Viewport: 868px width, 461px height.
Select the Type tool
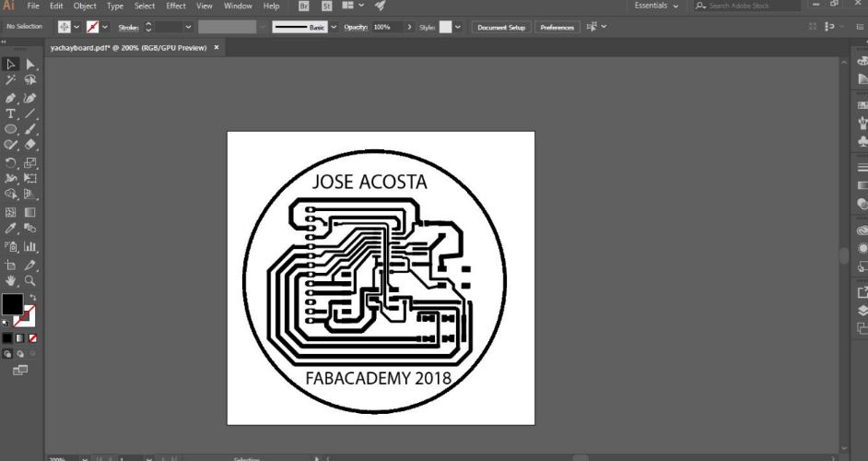(10, 113)
